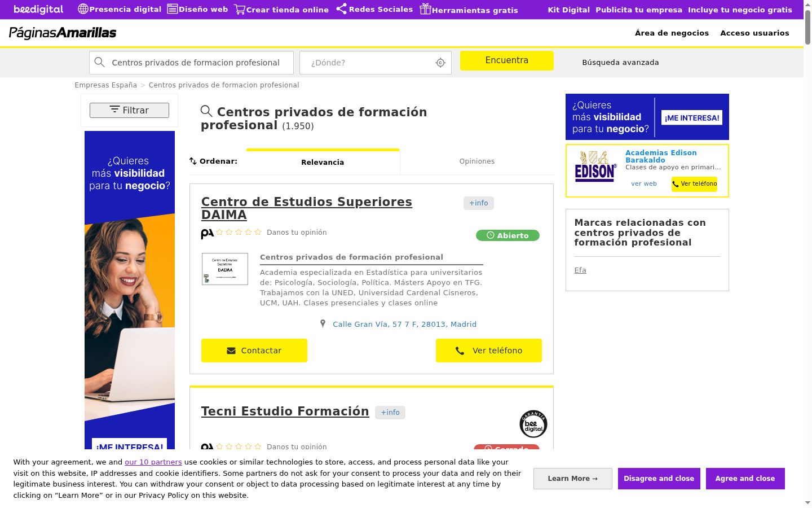
Task: Click ¡ME INTERESA! in the top-right ad
Action: [692, 118]
